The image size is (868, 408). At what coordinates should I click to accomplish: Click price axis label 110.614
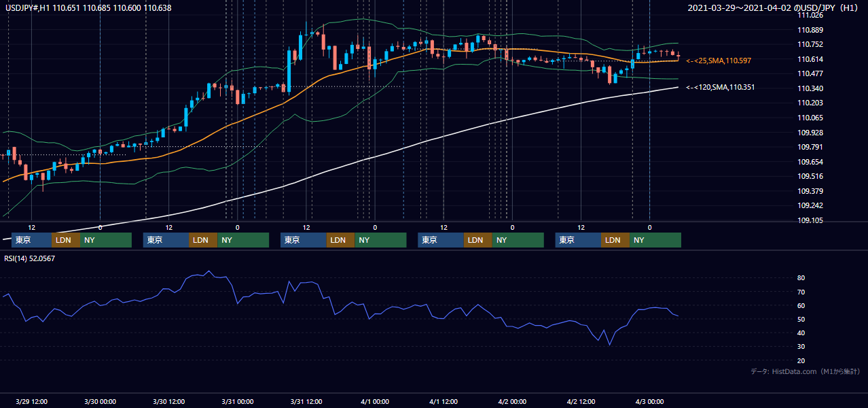pos(810,59)
